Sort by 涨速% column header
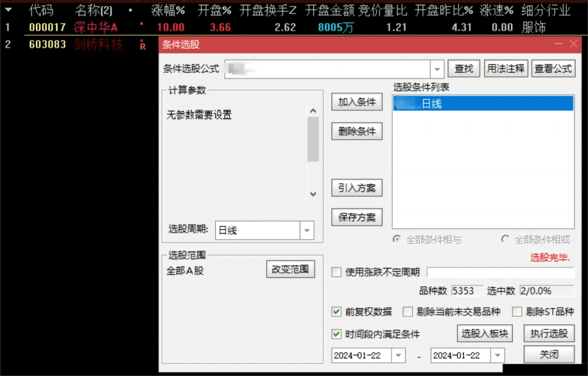588x376 pixels. click(x=496, y=11)
